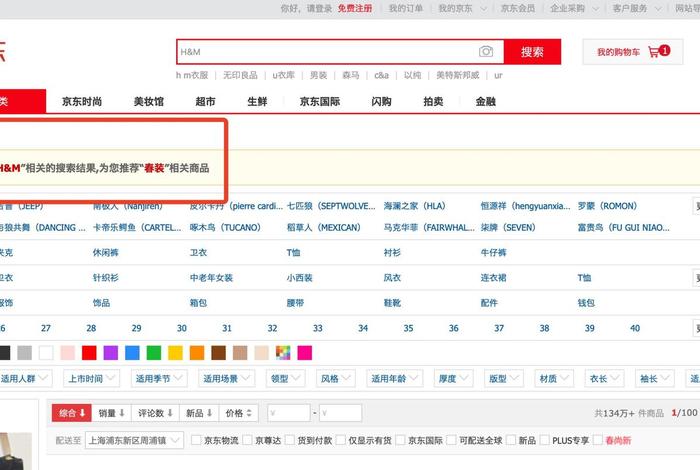Filter by brand 海澜之家 (HLA)
Image resolution: width=700 pixels, height=470 pixels.
pos(414,206)
